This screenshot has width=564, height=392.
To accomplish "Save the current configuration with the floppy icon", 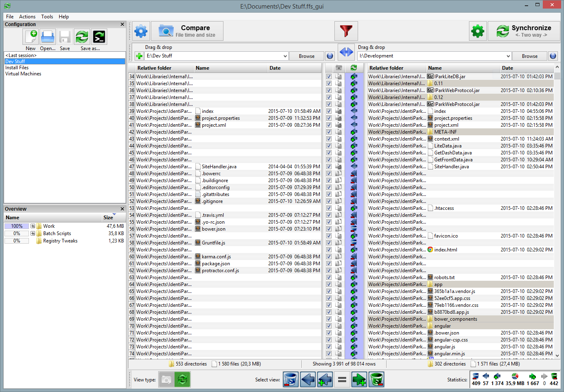I will [x=65, y=37].
